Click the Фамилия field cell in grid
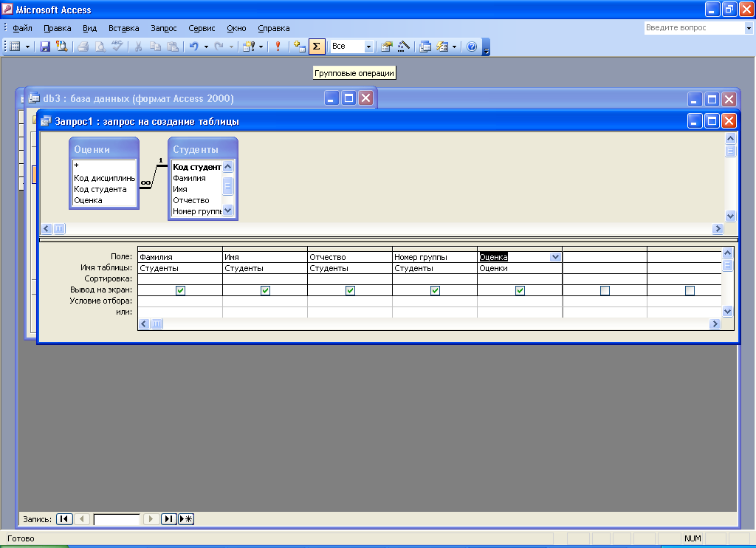Image resolution: width=756 pixels, height=548 pixels. click(x=180, y=257)
